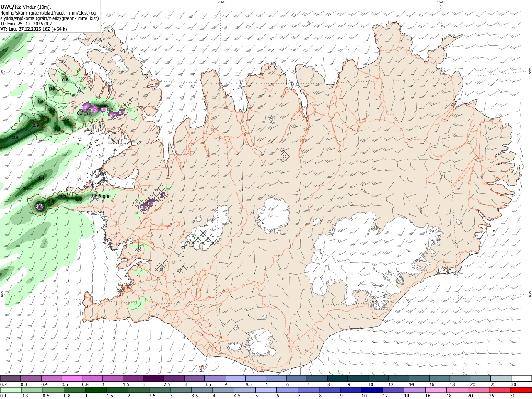
Task: Select rain legend swatch between 3 and 3.5
Action: [x=181, y=390]
